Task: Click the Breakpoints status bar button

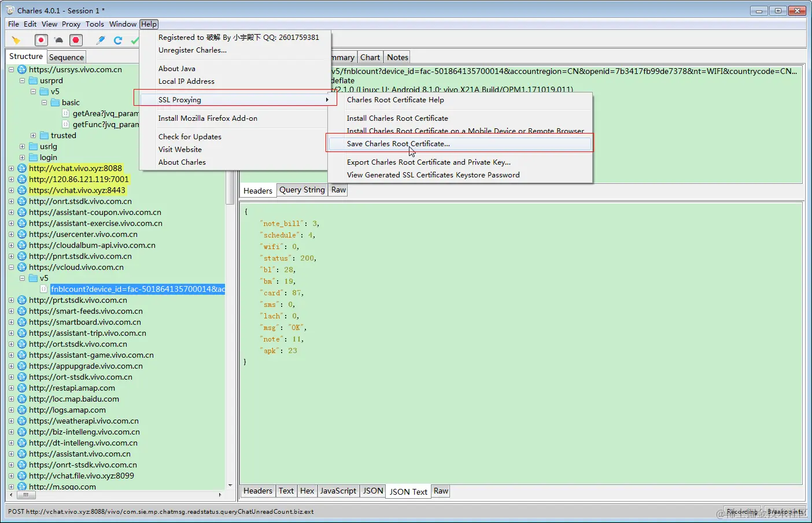Action: click(x=785, y=512)
